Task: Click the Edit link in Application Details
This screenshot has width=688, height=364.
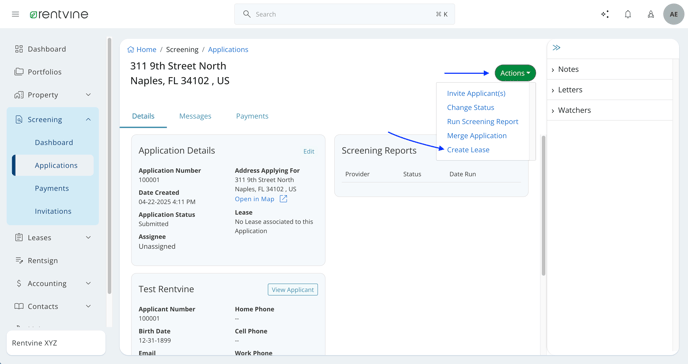Action: [x=308, y=151]
